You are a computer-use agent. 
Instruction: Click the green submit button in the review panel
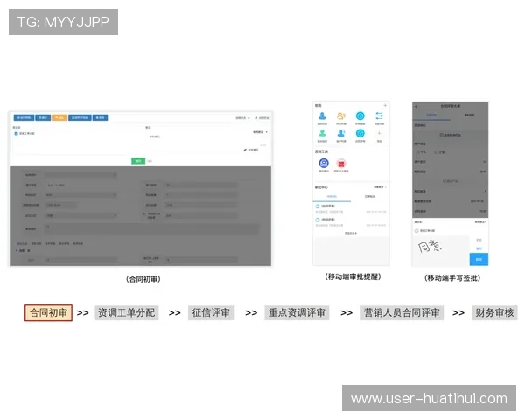pos(138,161)
